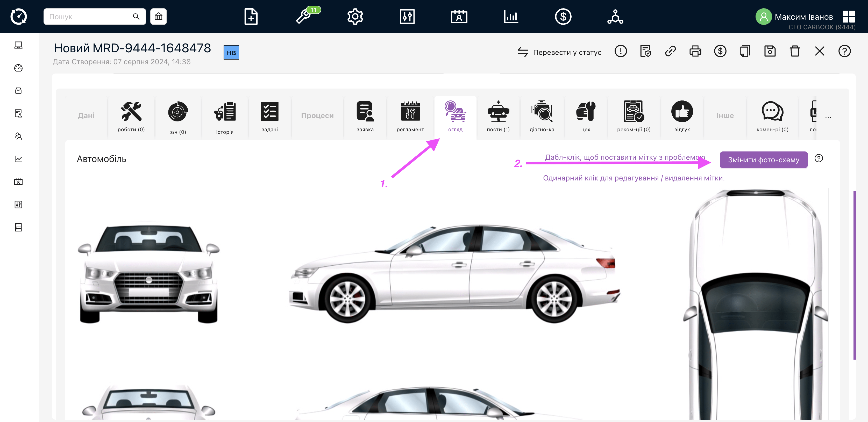
Task: Open the Перевести у статус dropdown
Action: coord(560,52)
